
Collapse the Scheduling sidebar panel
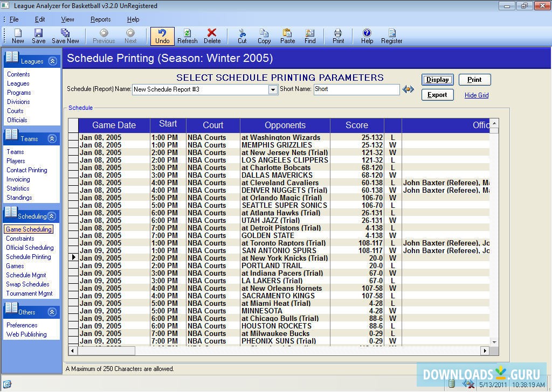point(52,216)
